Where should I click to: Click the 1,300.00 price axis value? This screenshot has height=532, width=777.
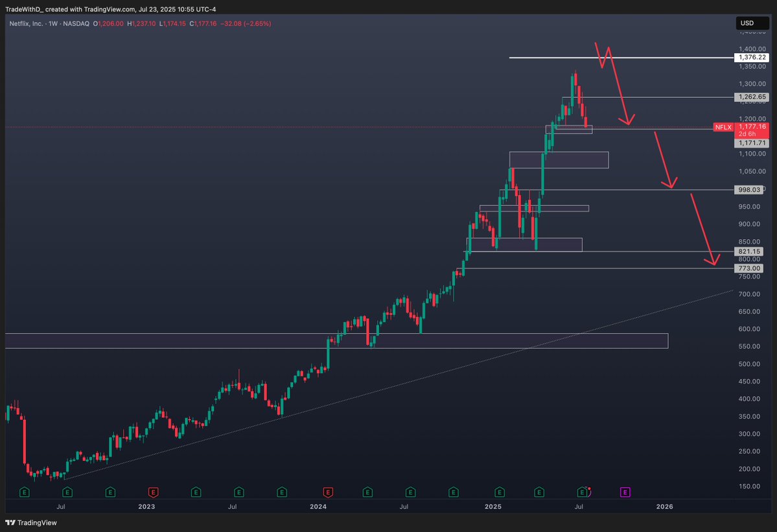click(x=752, y=84)
